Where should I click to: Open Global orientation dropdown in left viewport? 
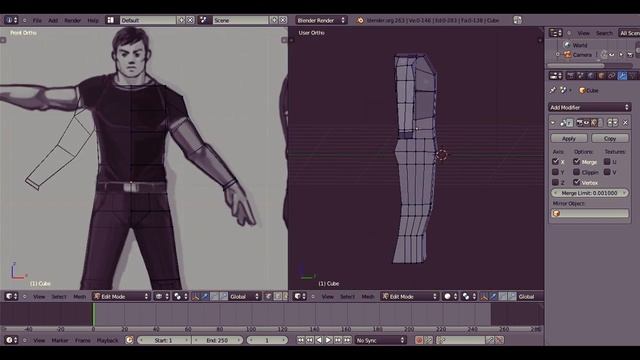(244, 296)
